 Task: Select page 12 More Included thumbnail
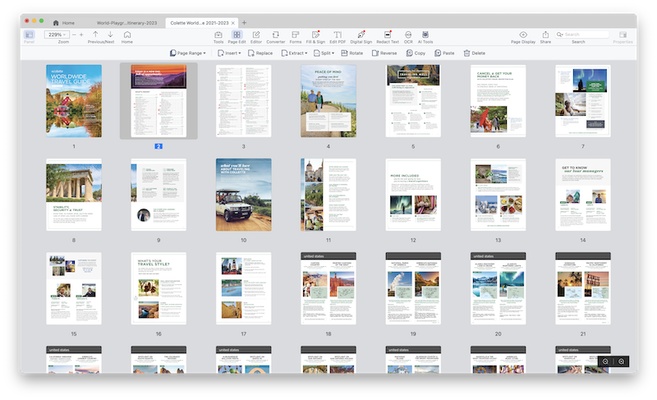click(x=413, y=195)
